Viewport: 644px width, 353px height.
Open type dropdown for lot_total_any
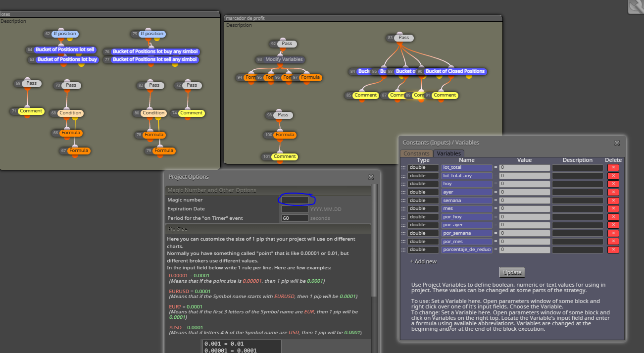click(423, 176)
